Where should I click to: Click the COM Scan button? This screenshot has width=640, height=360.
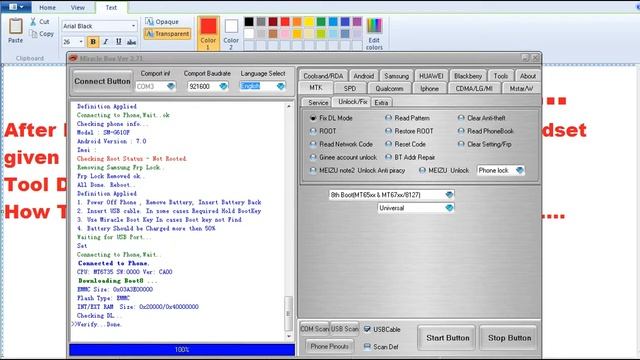315,329
